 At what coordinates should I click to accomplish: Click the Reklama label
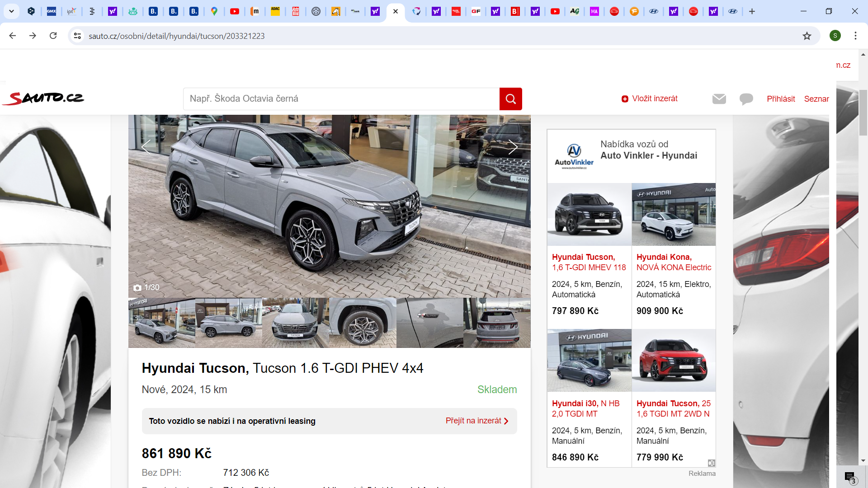point(702,474)
